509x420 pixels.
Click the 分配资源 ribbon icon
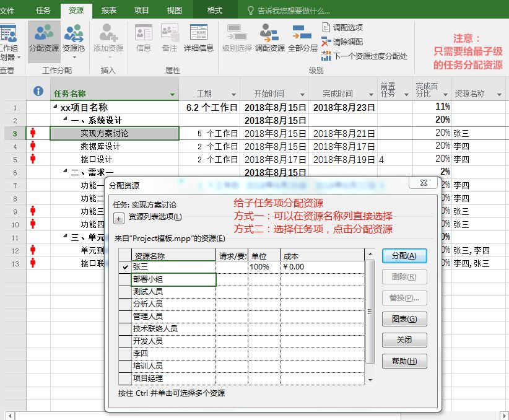tap(44, 37)
